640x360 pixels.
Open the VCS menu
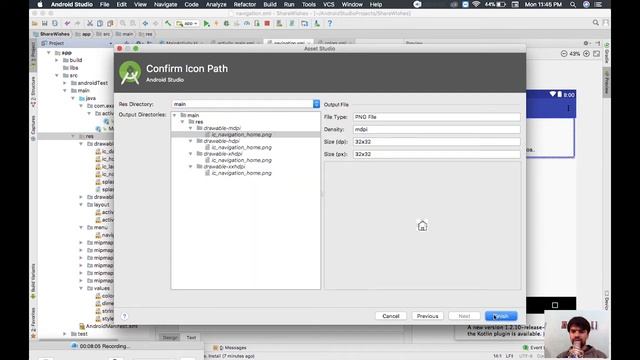pyautogui.click(x=329, y=4)
